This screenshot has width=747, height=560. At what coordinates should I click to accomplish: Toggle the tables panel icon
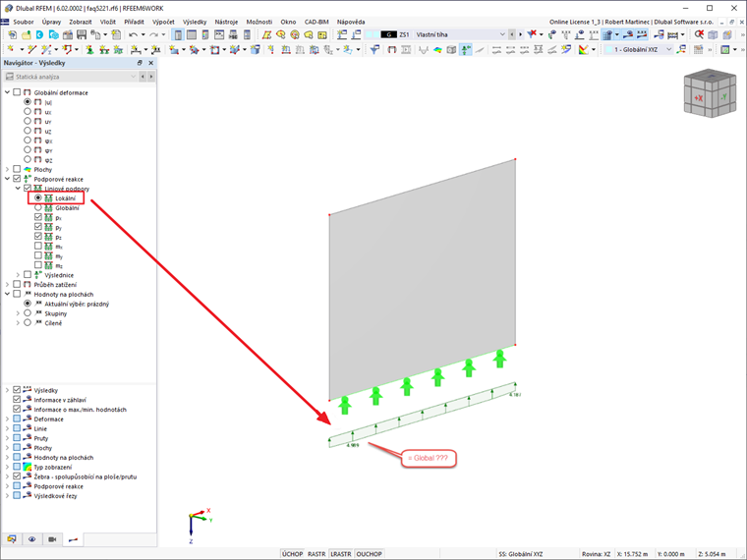pyautogui.click(x=192, y=34)
